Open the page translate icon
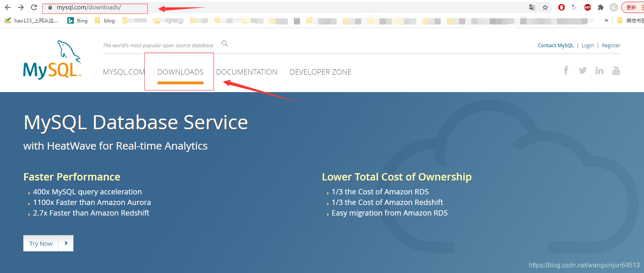 (x=532, y=7)
